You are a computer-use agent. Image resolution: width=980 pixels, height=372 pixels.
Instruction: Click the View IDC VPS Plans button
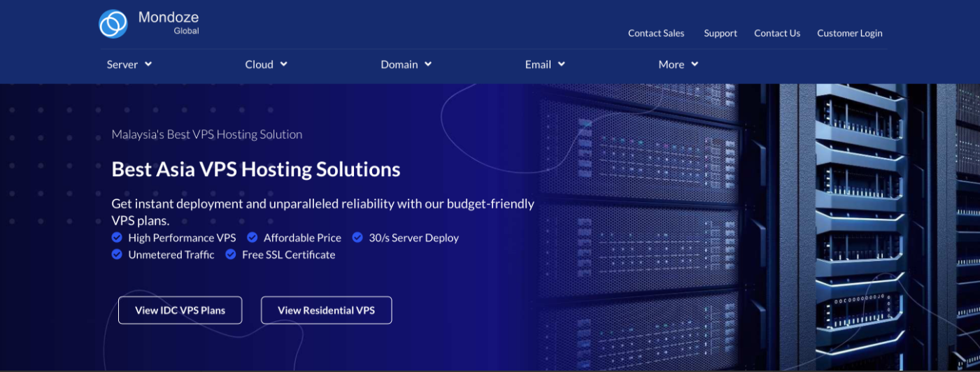(x=180, y=310)
